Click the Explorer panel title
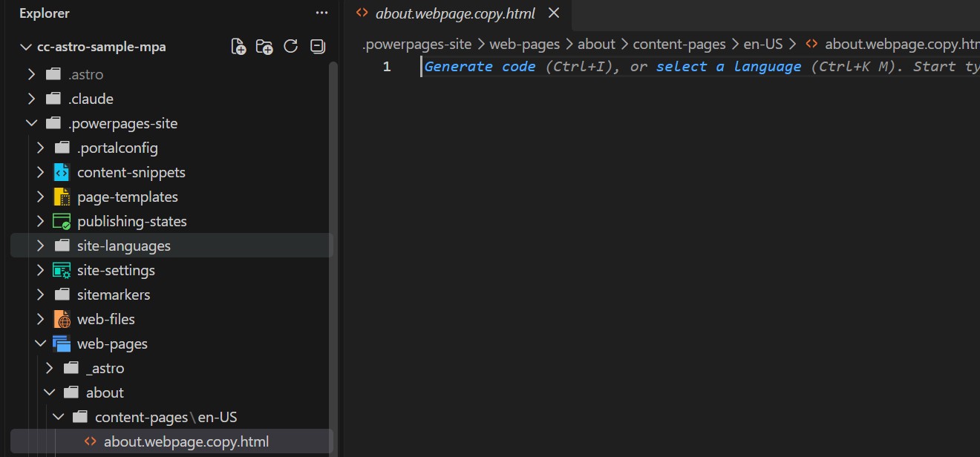Image resolution: width=980 pixels, height=457 pixels. (x=45, y=13)
